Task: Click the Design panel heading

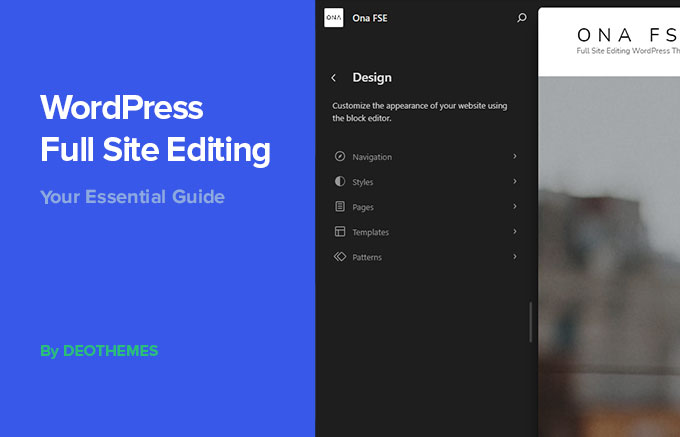Action: click(372, 78)
